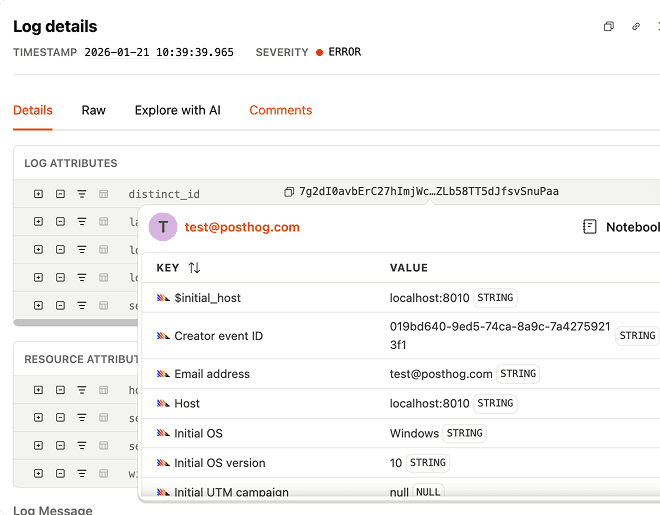This screenshot has width=660, height=515.
Task: Click the Notebook icon in person popover
Action: [x=590, y=227]
